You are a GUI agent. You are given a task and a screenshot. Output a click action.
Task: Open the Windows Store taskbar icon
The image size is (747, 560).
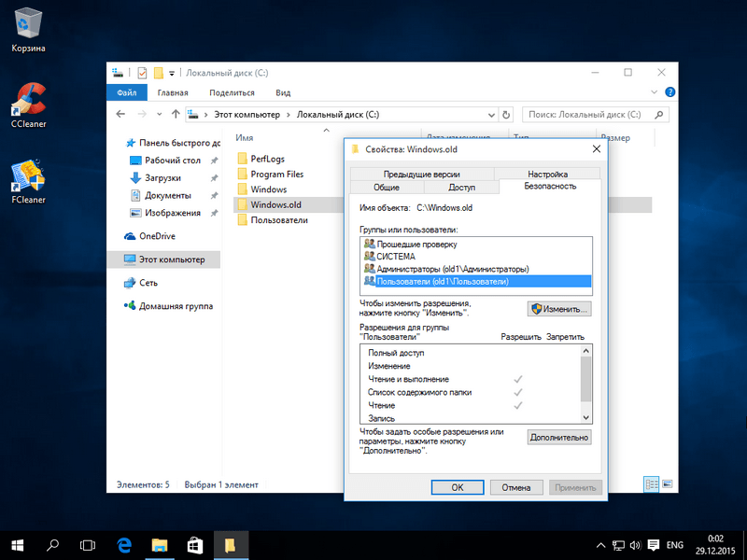tap(195, 545)
